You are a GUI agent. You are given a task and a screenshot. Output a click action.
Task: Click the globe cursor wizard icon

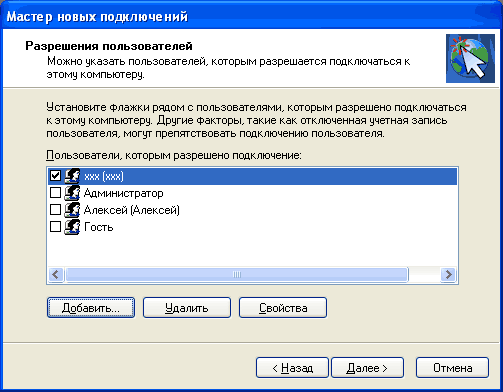click(x=470, y=58)
